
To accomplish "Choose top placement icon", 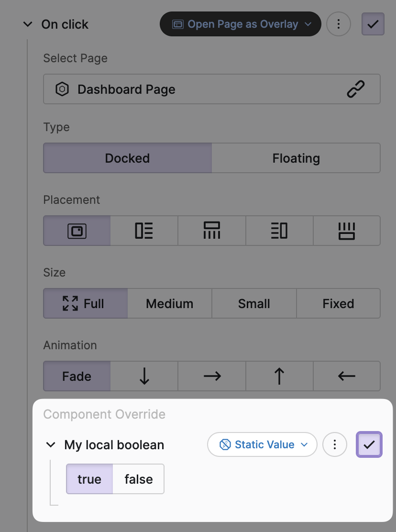I will click(211, 231).
